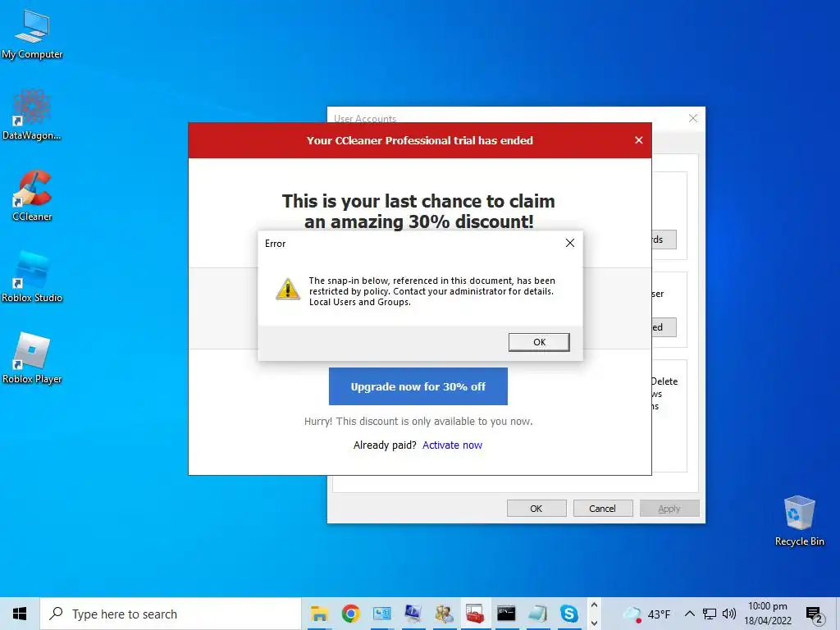Click the 'Hurry! This discount' text
The width and height of the screenshot is (840, 630).
(418, 422)
